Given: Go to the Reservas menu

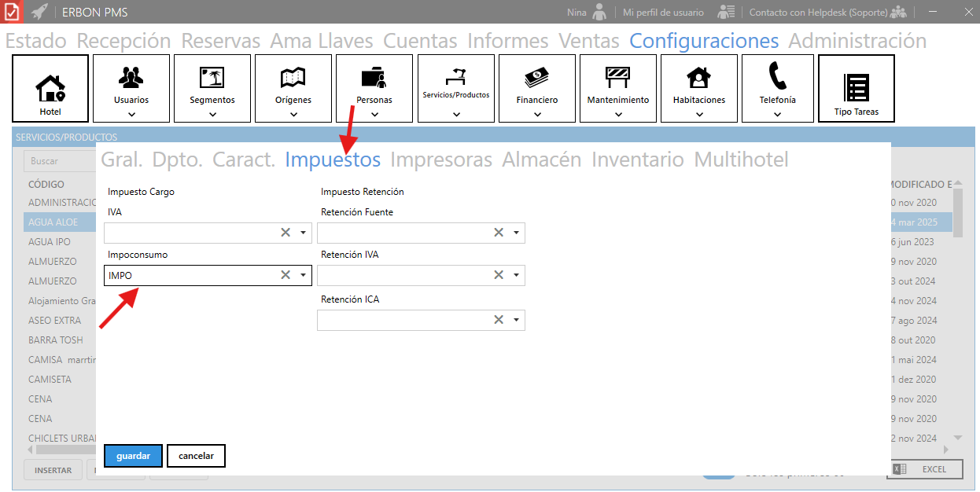Looking at the screenshot, I should pos(220,41).
